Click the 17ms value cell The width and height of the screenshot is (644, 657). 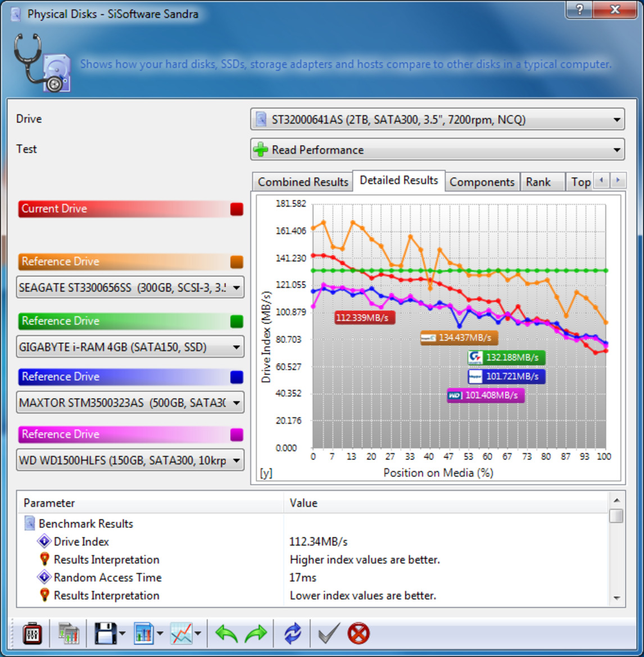303,577
